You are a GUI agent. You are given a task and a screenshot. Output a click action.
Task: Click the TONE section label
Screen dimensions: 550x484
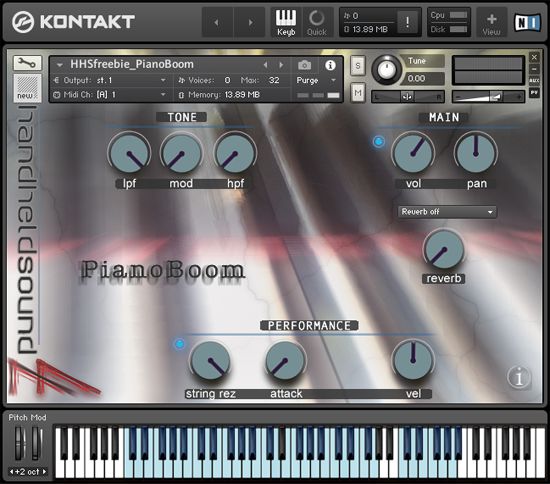(x=182, y=117)
